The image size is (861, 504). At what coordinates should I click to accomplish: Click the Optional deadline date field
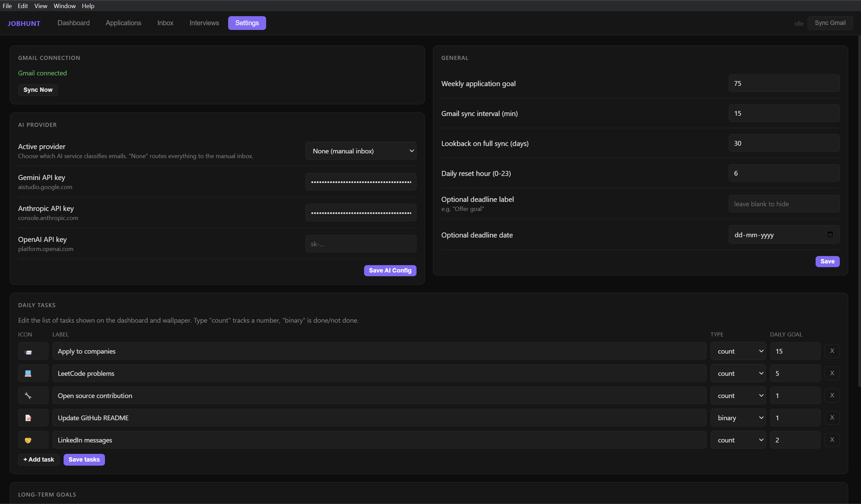784,235
